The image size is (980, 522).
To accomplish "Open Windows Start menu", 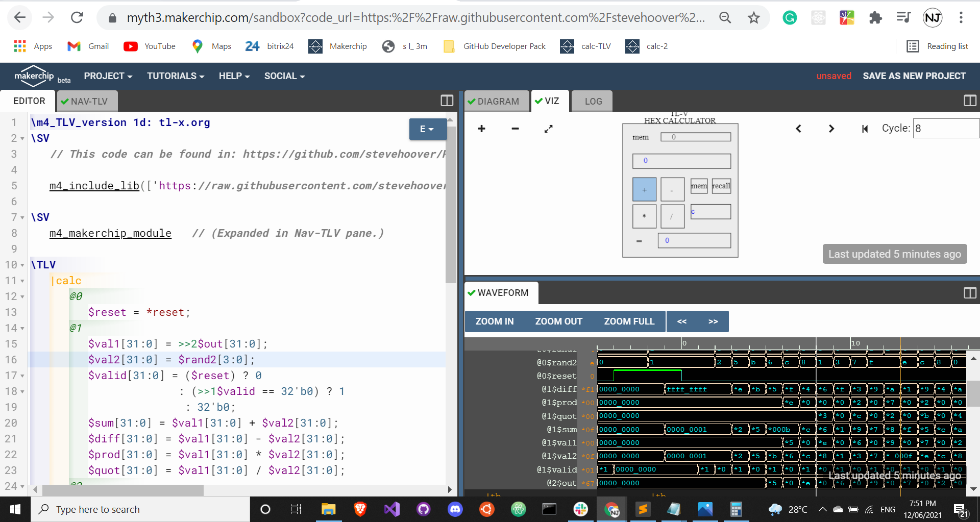I will [15, 509].
